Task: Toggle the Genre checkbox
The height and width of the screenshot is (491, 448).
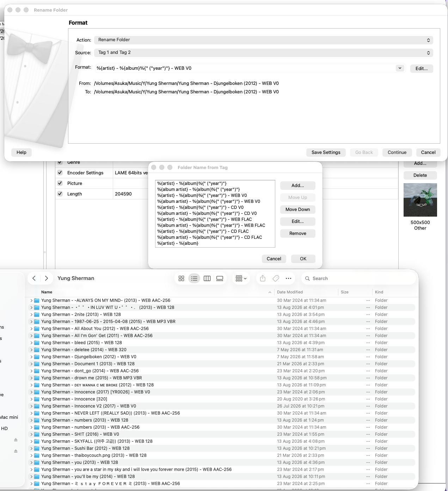Action: point(60,162)
